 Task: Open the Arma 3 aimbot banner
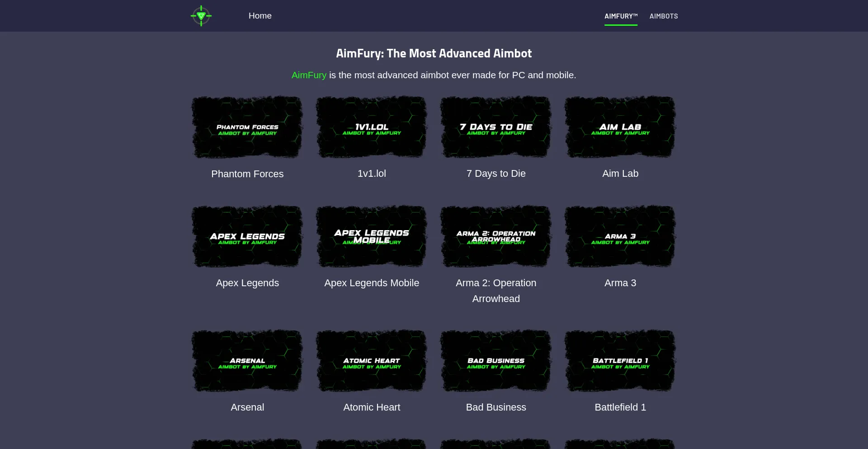(620, 236)
